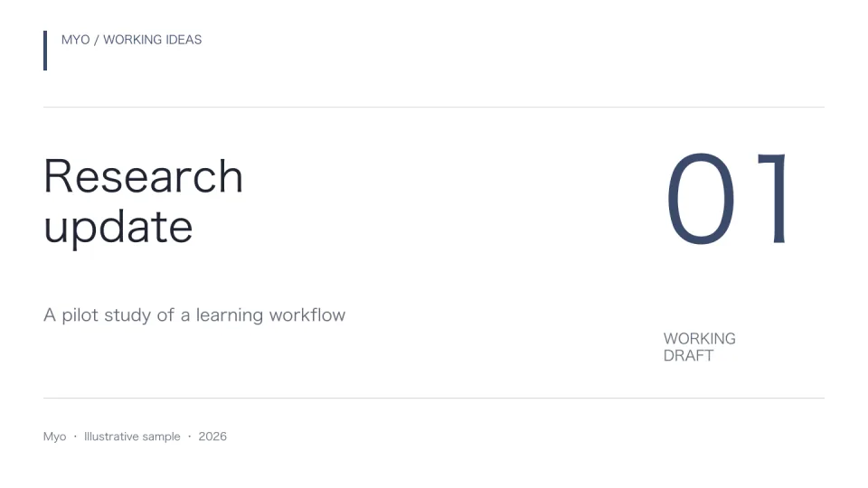Select the WORKING label beside the number

(700, 339)
